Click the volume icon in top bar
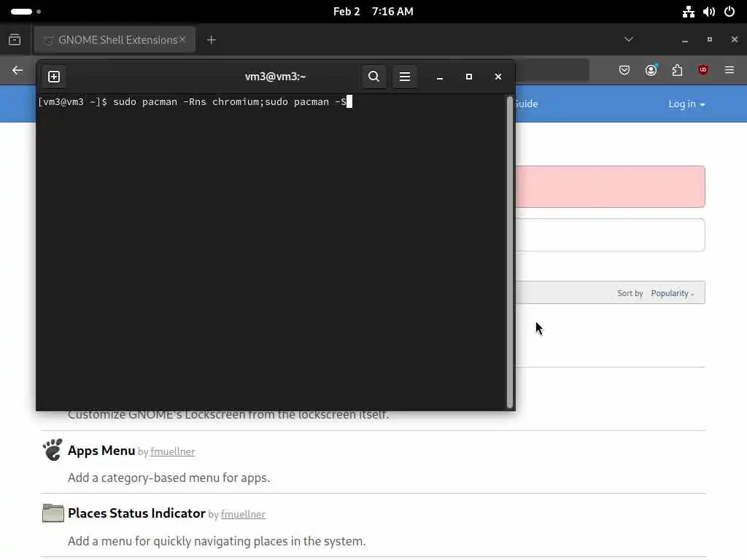747x560 pixels. 709,12
